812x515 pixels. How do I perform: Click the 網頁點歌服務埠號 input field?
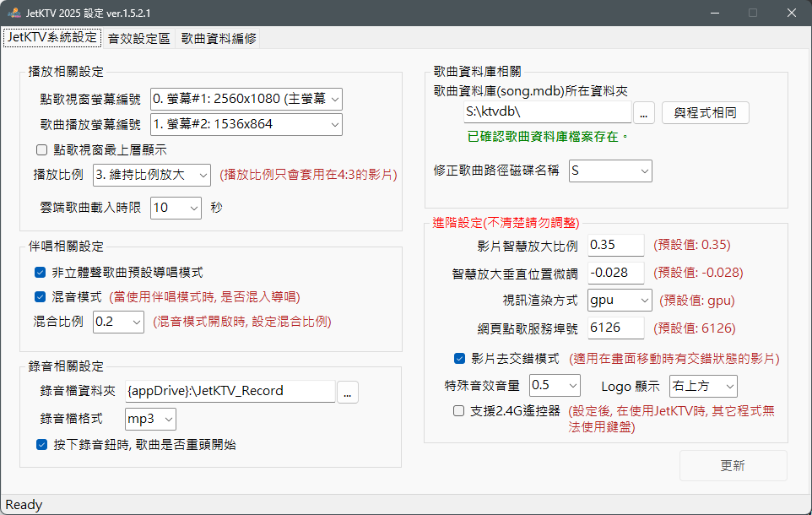click(x=615, y=328)
